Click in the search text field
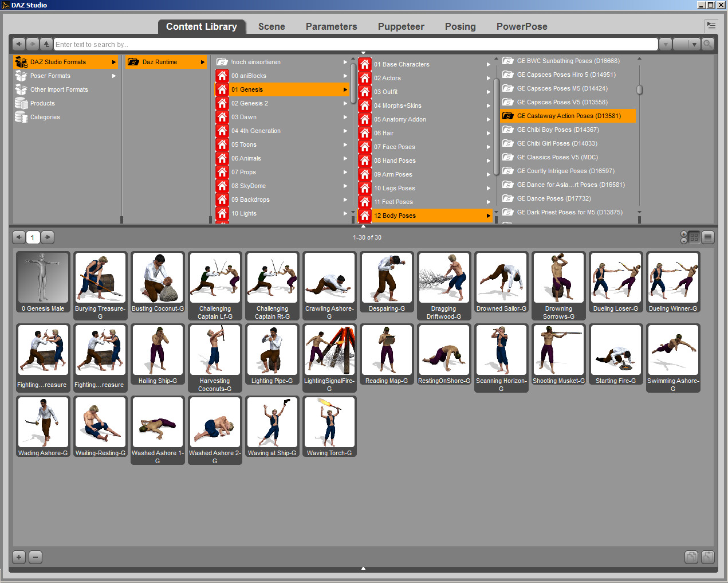The width and height of the screenshot is (728, 583). point(356,44)
